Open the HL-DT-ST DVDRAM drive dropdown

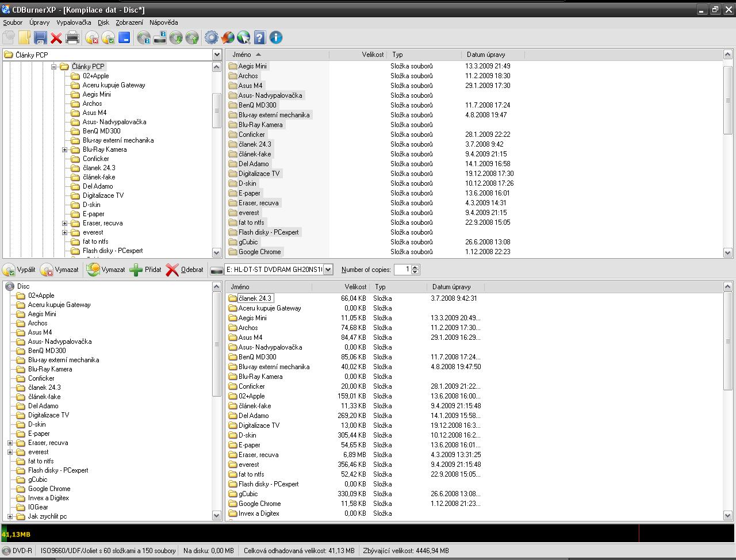pos(328,270)
